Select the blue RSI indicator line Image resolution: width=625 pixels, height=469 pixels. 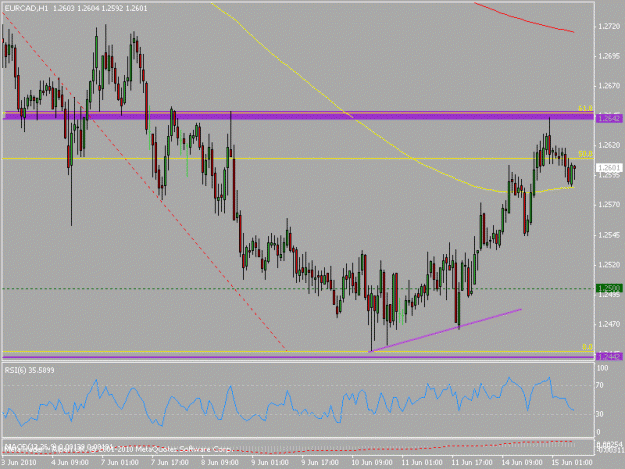click(x=289, y=402)
